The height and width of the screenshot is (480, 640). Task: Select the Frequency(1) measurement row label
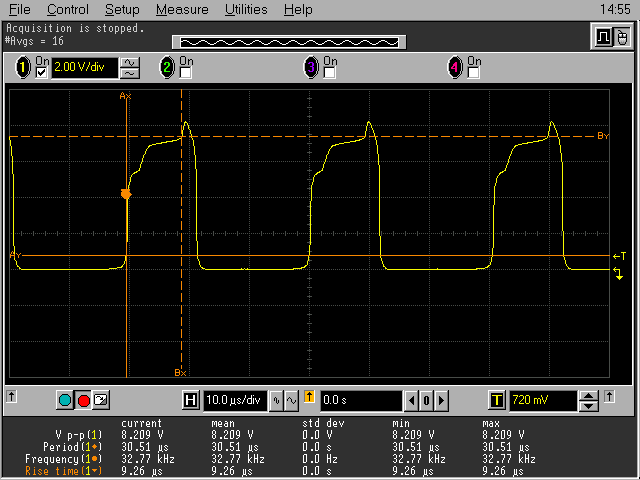point(64,459)
